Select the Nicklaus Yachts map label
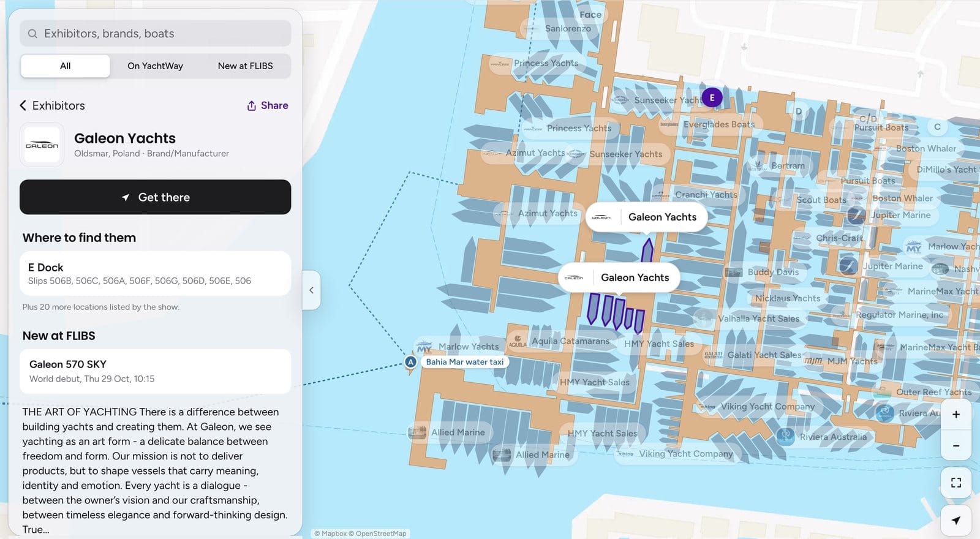The width and height of the screenshot is (980, 539). tap(788, 298)
